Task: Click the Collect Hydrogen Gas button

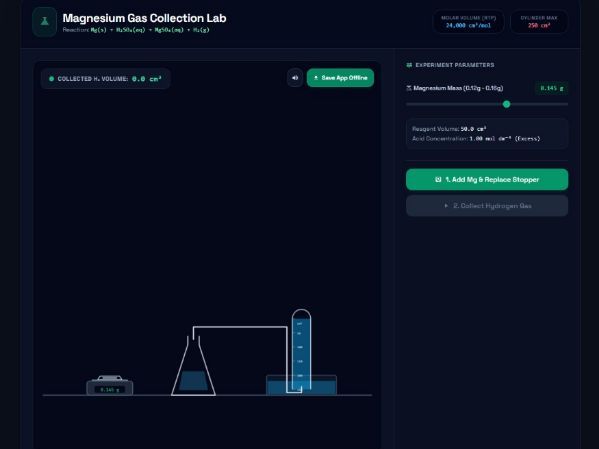Action: (487, 206)
